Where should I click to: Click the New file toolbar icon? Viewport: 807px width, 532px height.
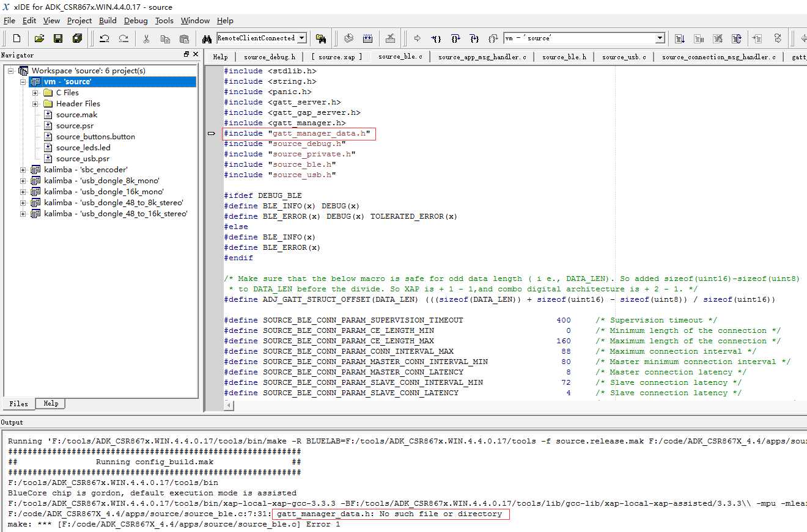[x=17, y=38]
